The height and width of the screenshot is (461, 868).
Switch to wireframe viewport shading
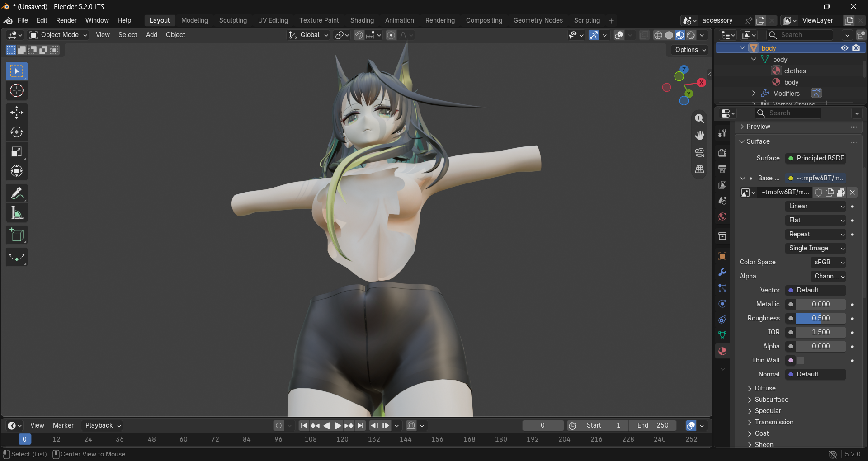click(658, 35)
